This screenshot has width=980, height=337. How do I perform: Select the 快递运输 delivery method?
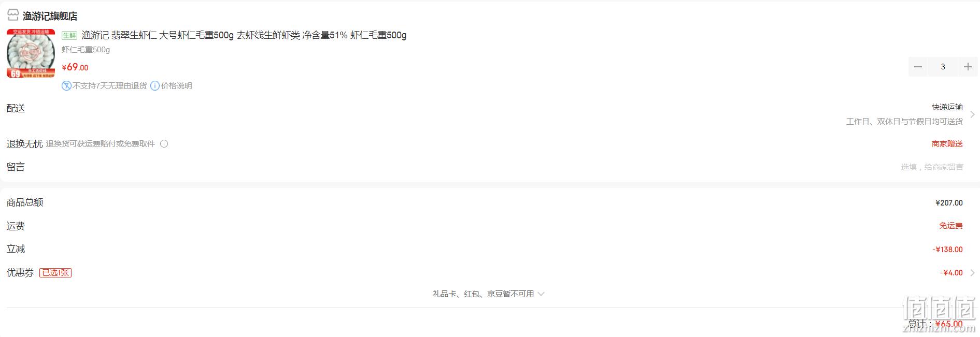(947, 107)
